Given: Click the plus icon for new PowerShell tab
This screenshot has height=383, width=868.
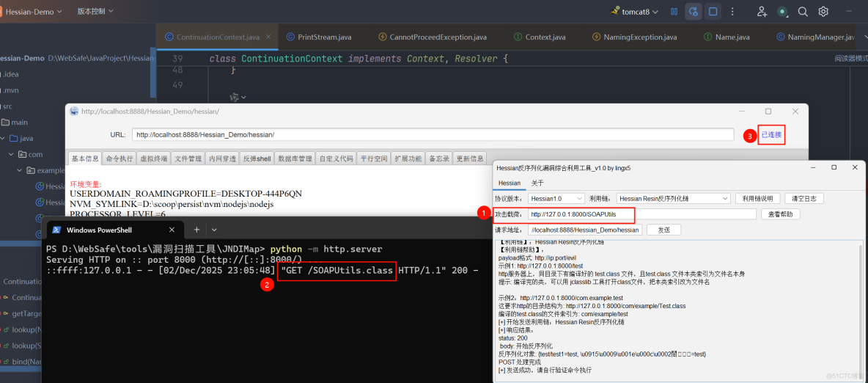Looking at the screenshot, I should [196, 230].
